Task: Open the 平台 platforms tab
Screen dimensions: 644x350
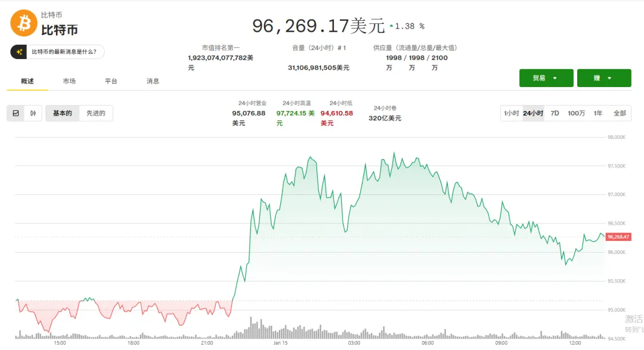Action: [111, 81]
